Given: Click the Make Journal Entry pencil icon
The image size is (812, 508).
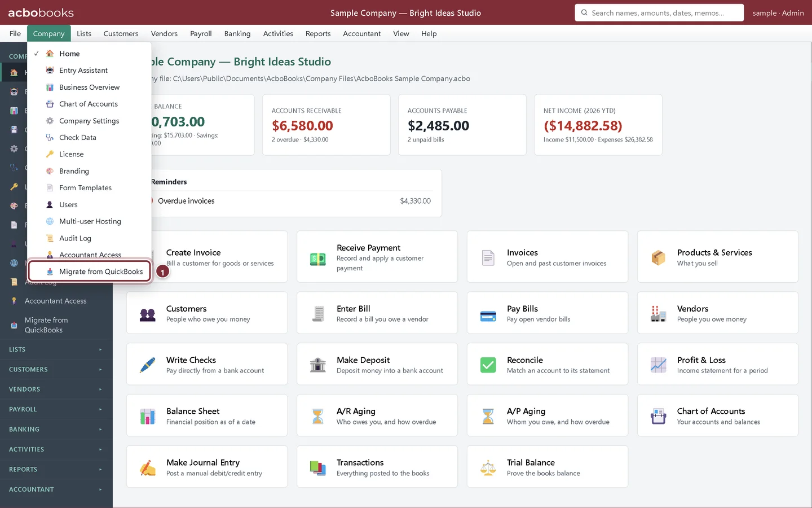Looking at the screenshot, I should click(148, 468).
